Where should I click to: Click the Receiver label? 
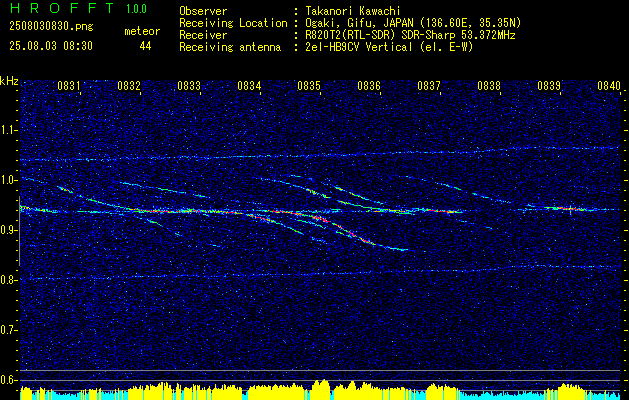[203, 35]
